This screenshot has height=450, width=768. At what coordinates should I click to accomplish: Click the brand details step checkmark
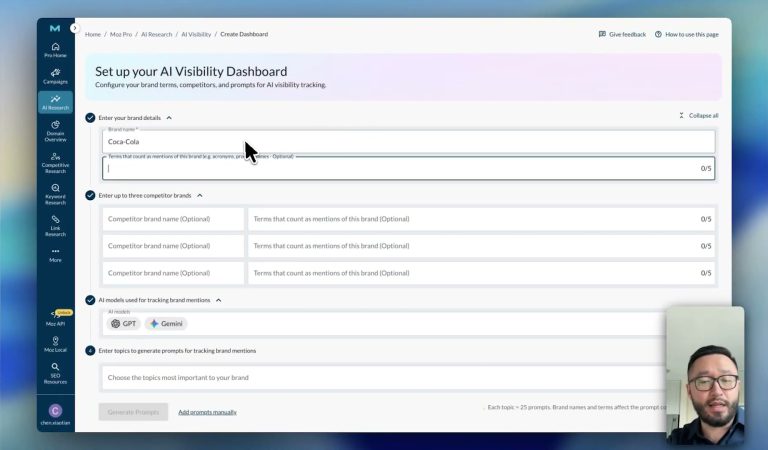click(90, 118)
